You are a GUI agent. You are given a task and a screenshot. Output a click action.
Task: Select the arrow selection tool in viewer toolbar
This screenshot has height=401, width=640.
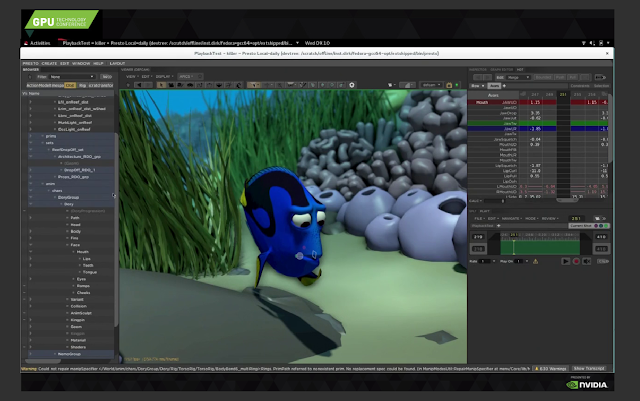[161, 85]
